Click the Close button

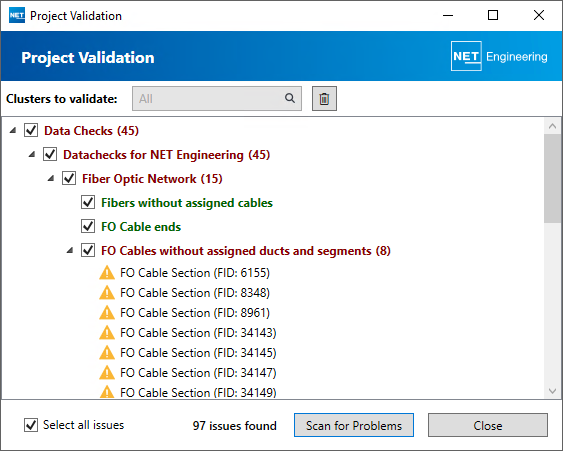[488, 425]
